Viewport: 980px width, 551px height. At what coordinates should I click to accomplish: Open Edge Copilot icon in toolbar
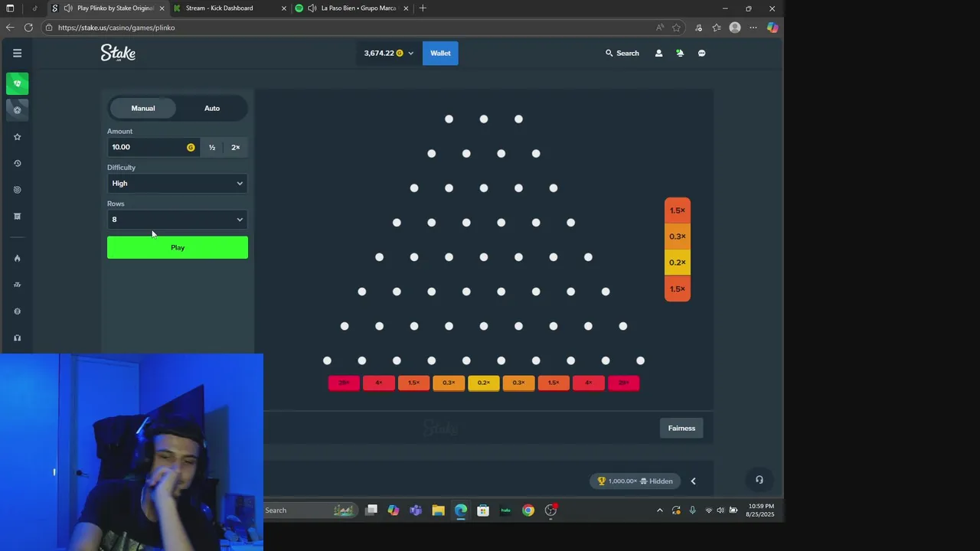pyautogui.click(x=772, y=28)
